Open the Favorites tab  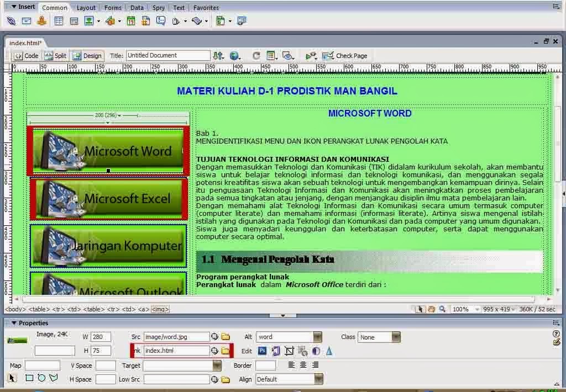click(x=206, y=8)
